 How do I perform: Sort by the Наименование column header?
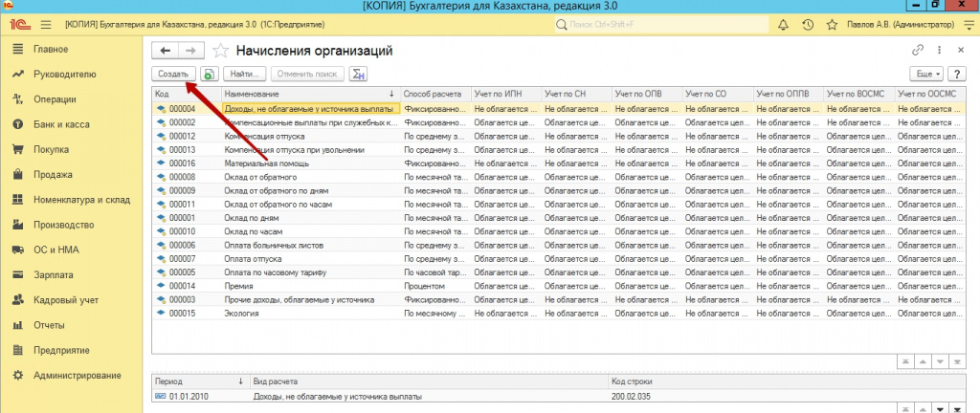point(311,94)
